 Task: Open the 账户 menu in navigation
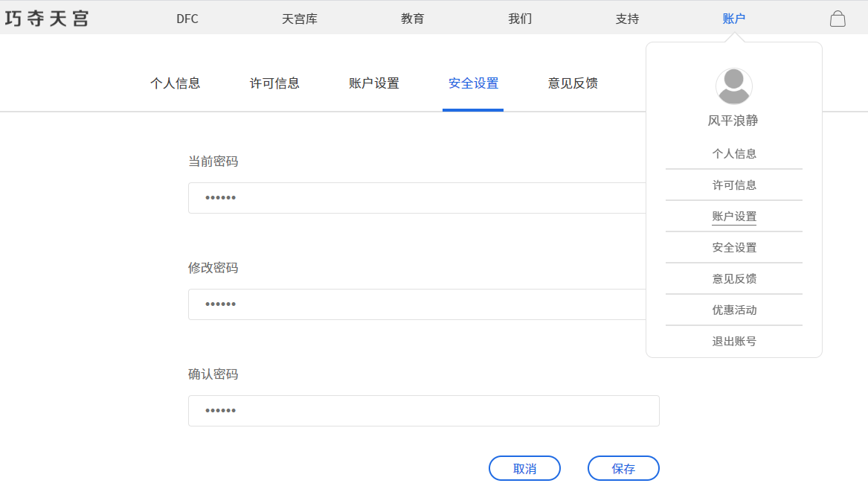733,19
